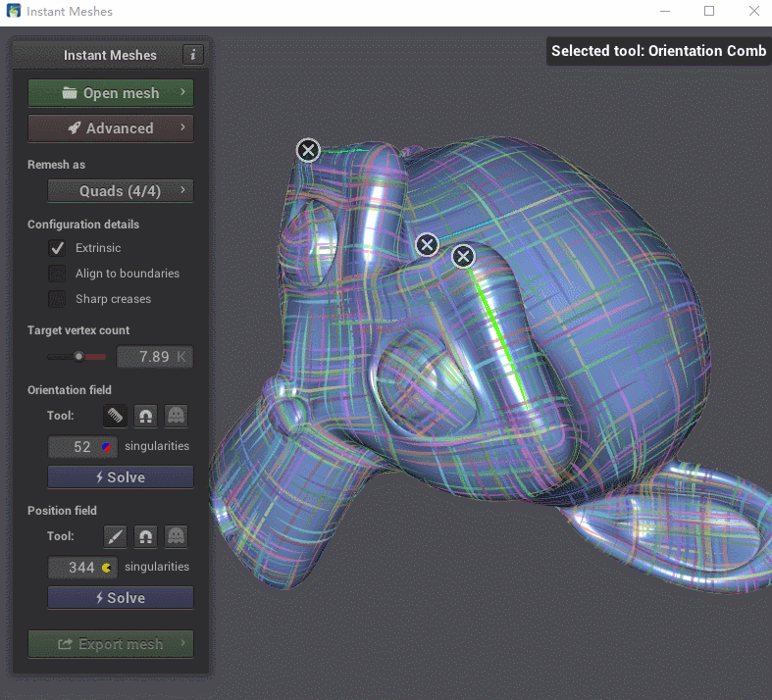The image size is (772, 700).
Task: Enable Sharp creases option
Action: (x=57, y=299)
